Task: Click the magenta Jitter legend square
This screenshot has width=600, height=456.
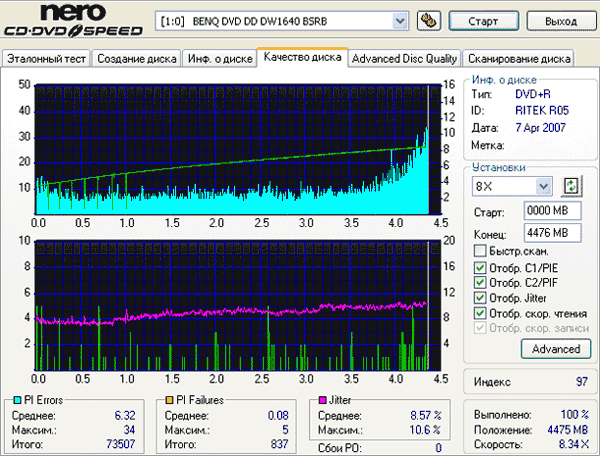Action: [323, 400]
